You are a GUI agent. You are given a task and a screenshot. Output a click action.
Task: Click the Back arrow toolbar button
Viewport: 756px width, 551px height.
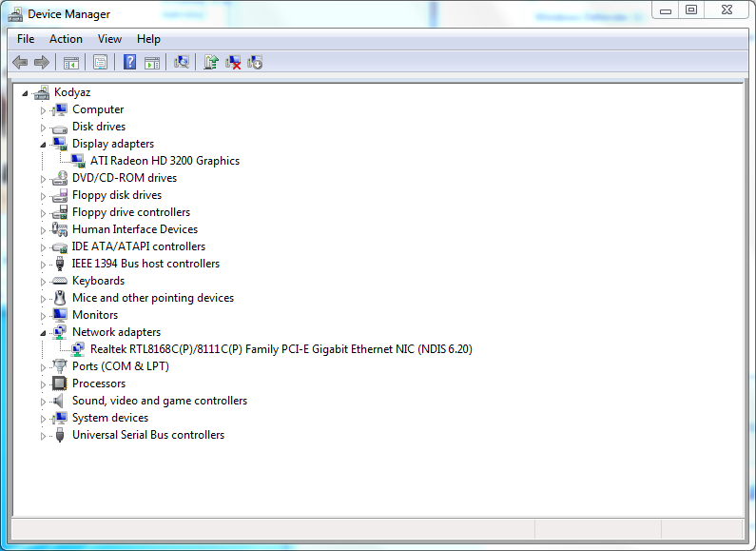[20, 62]
